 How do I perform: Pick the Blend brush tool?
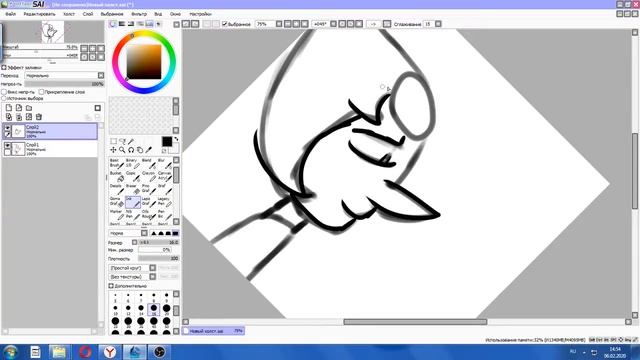(x=149, y=163)
